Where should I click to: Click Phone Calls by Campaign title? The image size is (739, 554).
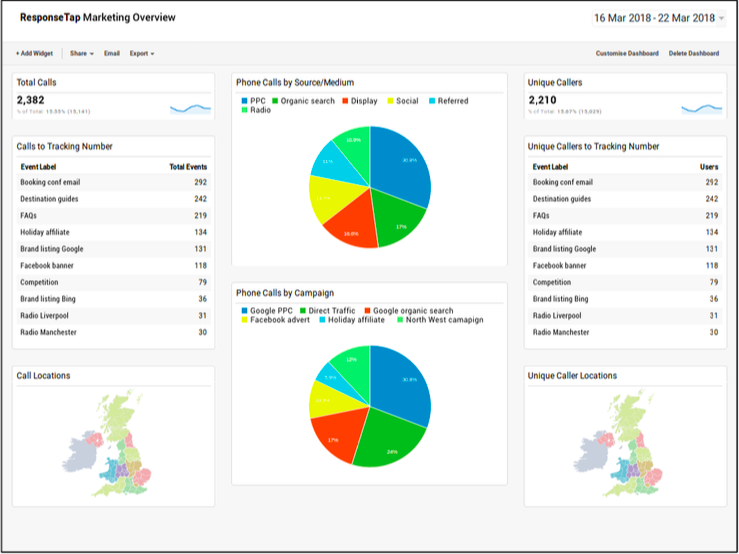click(285, 293)
